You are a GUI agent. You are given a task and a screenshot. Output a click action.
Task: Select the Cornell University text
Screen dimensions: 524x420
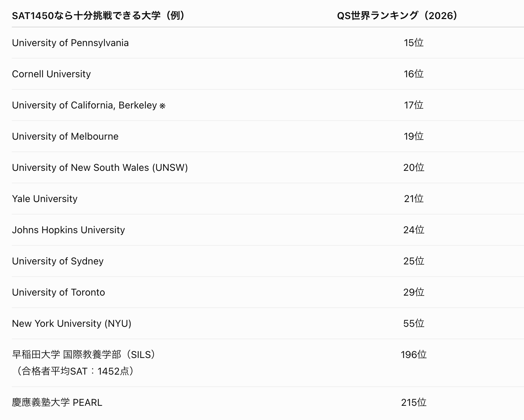pos(51,74)
